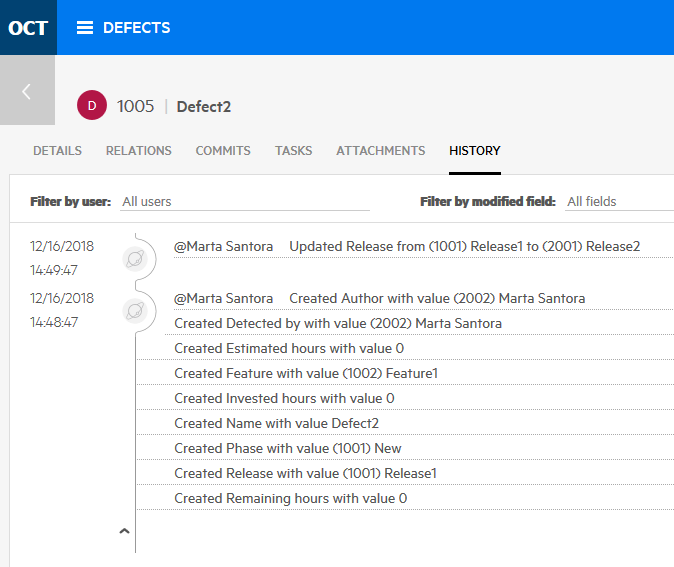Screen dimensions: 674x567
Task: Go back using the left arrow
Action: [27, 91]
